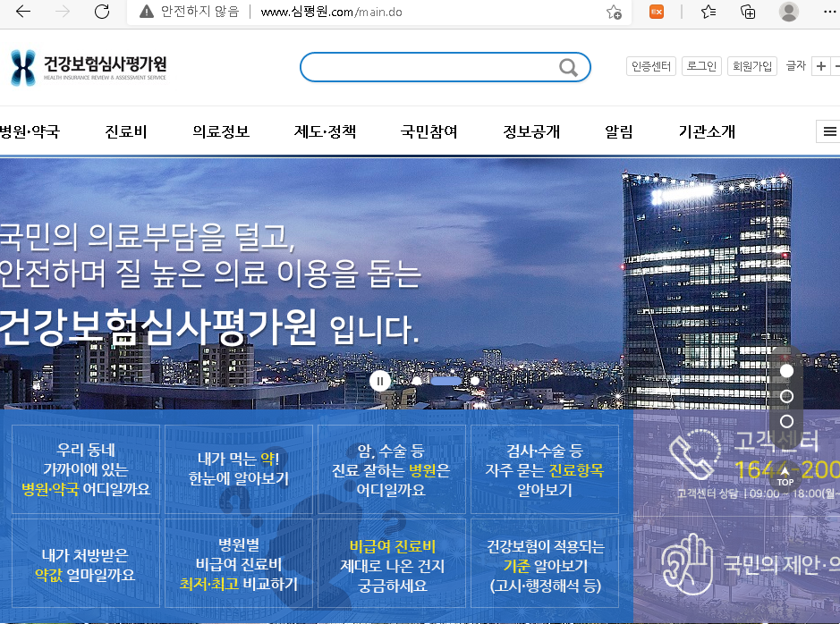Pause the banner slideshow
Image resolution: width=840 pixels, height=624 pixels.
point(380,381)
